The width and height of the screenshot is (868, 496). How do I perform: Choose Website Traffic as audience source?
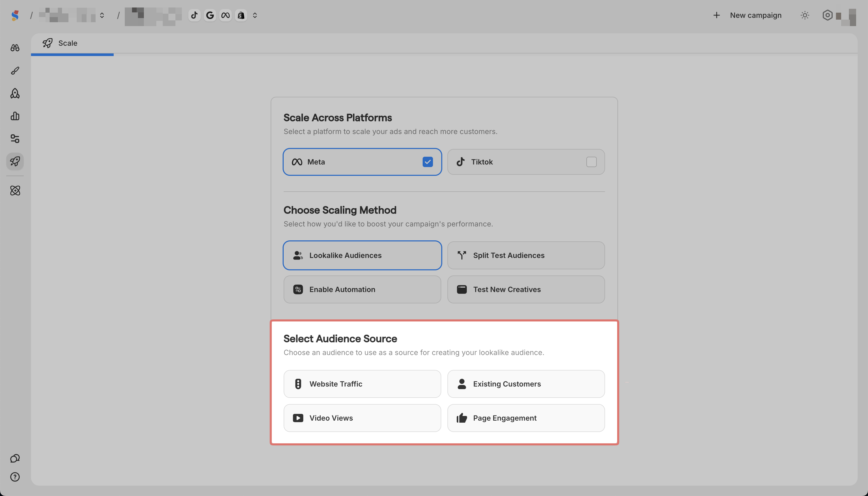click(x=362, y=384)
